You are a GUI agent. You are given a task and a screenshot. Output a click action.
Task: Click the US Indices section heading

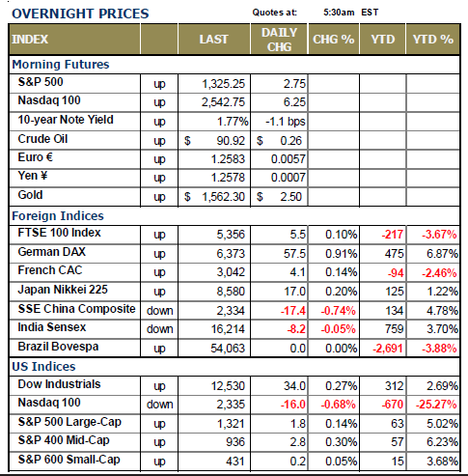coord(43,366)
